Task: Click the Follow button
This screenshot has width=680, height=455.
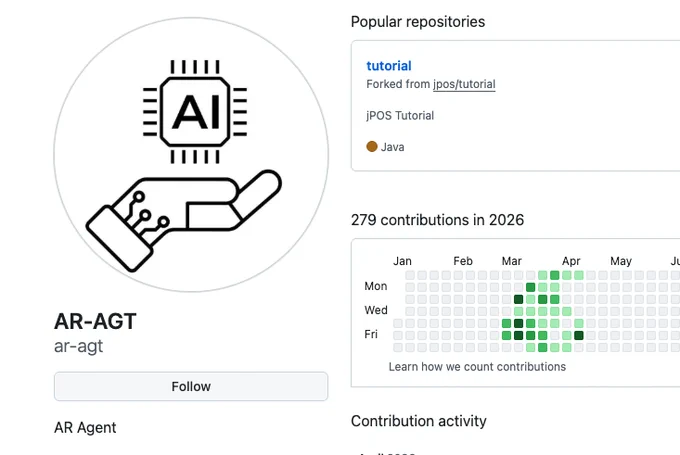Action: (x=191, y=386)
